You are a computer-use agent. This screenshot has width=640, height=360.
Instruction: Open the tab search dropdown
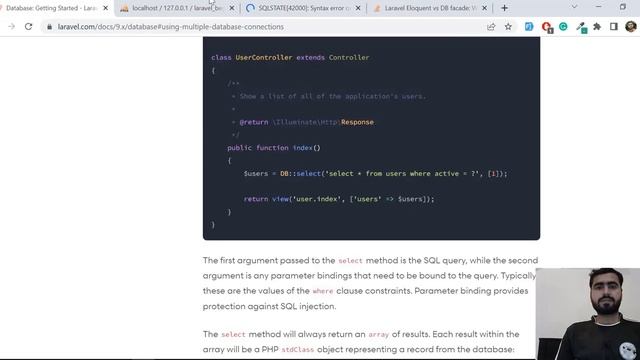574,7
